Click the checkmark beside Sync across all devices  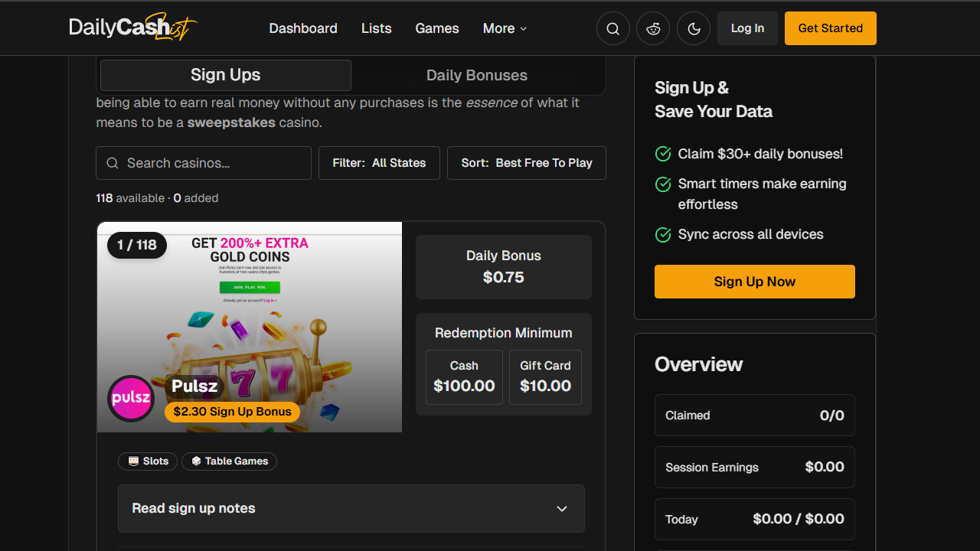pos(663,234)
